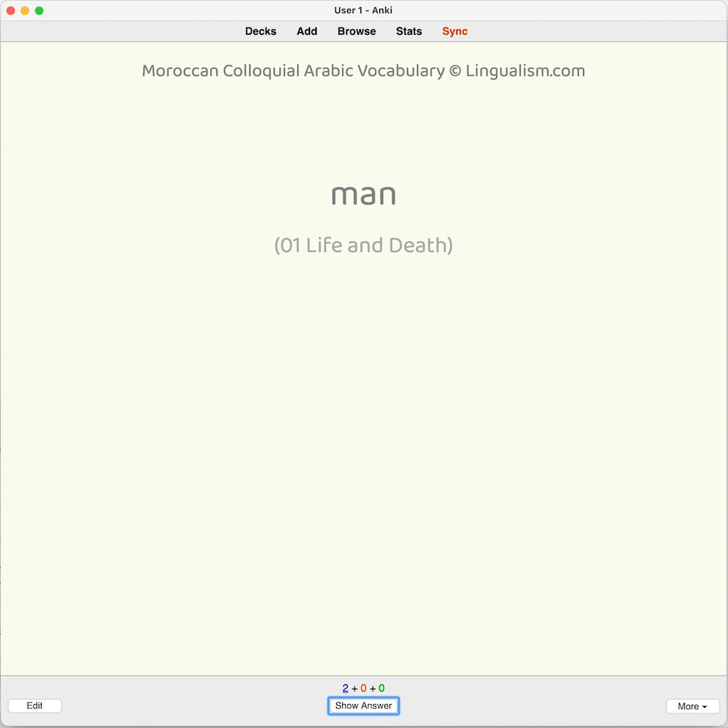Open the Browse window
Screen dimensions: 728x728
pyautogui.click(x=357, y=31)
